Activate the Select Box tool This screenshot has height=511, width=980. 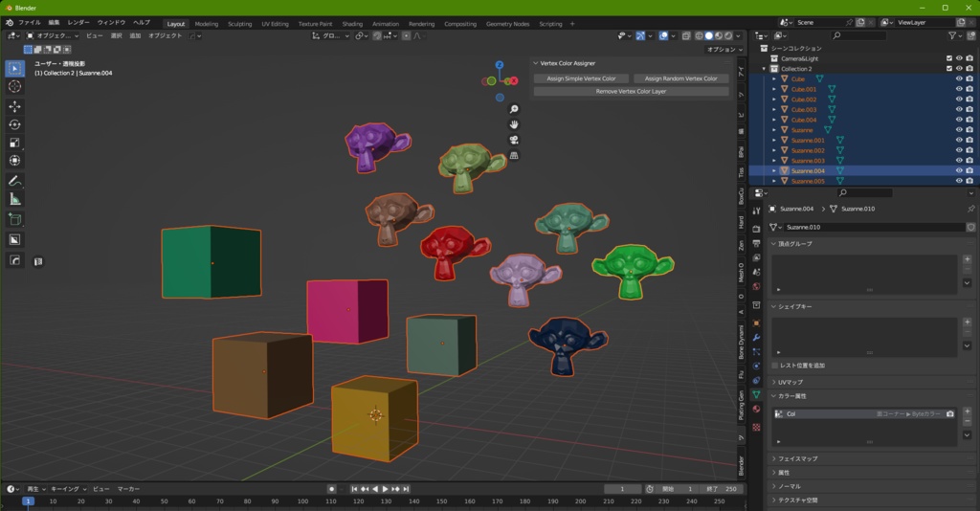pos(15,68)
